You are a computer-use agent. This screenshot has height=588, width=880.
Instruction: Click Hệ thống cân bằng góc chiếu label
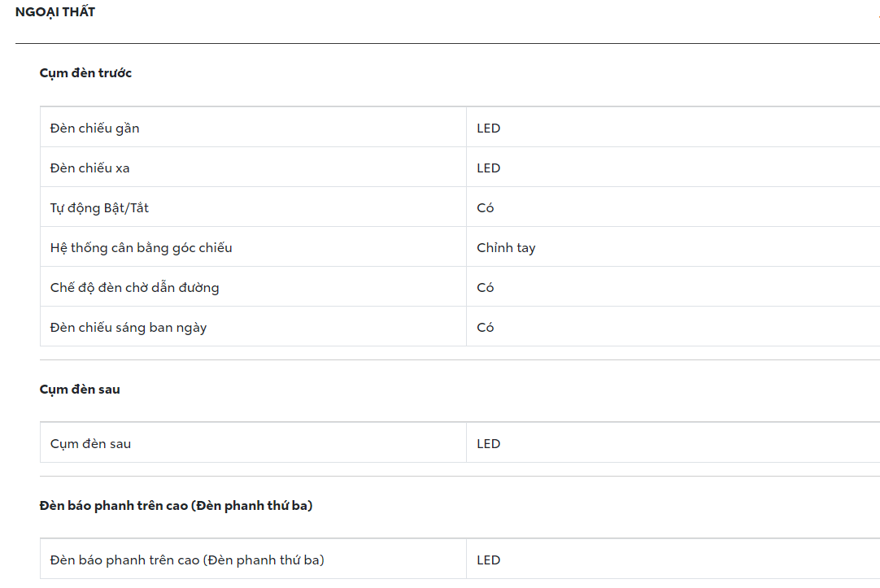tap(141, 248)
